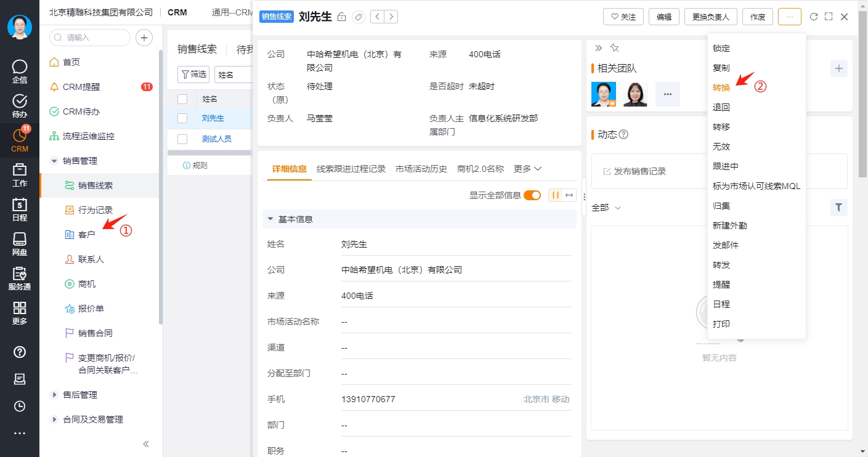Check the checkbox for 测试人员 row

182,139
